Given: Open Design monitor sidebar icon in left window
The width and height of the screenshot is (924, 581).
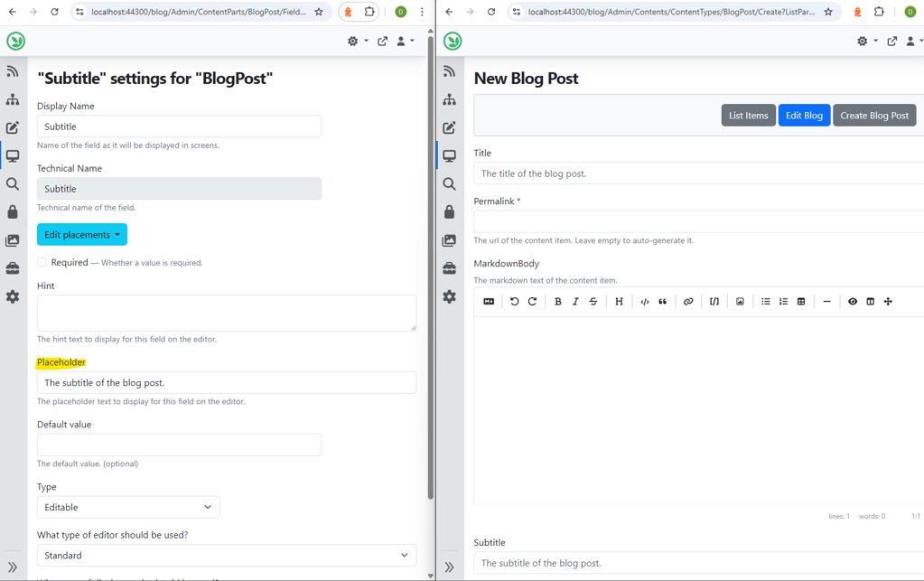Looking at the screenshot, I should (x=13, y=156).
